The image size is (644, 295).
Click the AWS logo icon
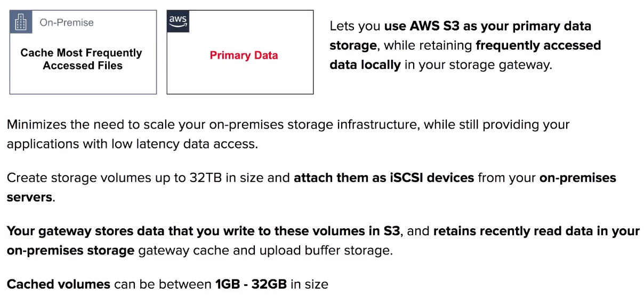(x=178, y=21)
